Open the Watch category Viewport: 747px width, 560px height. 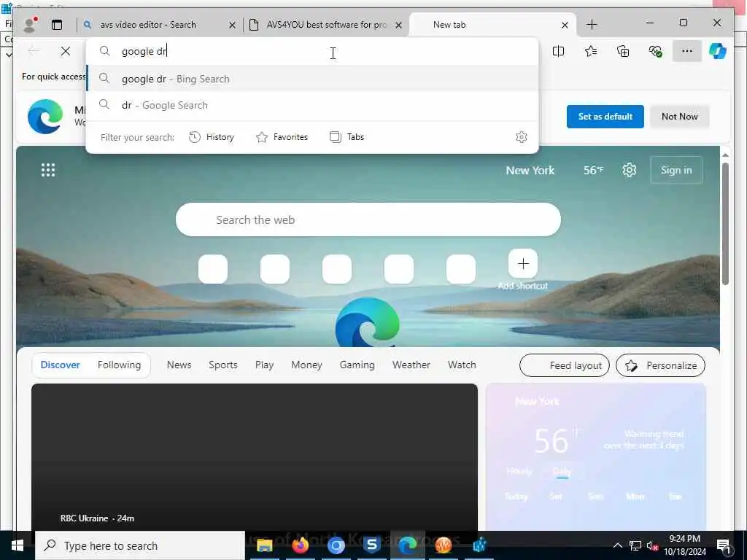tap(462, 365)
